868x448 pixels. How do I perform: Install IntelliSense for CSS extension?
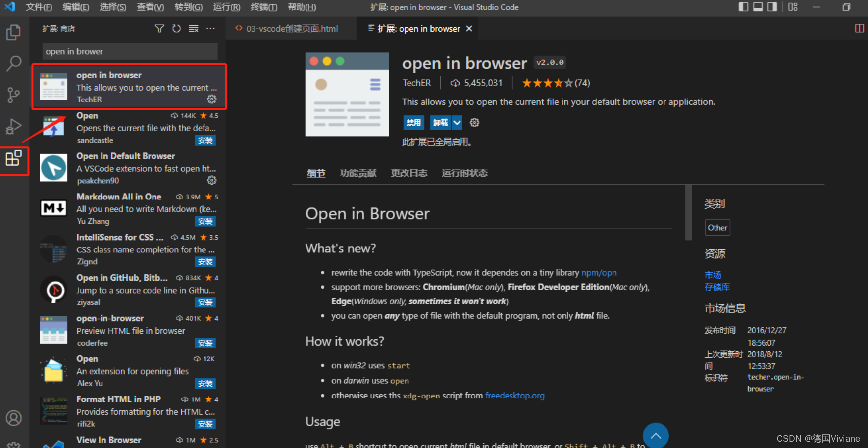pyautogui.click(x=205, y=262)
